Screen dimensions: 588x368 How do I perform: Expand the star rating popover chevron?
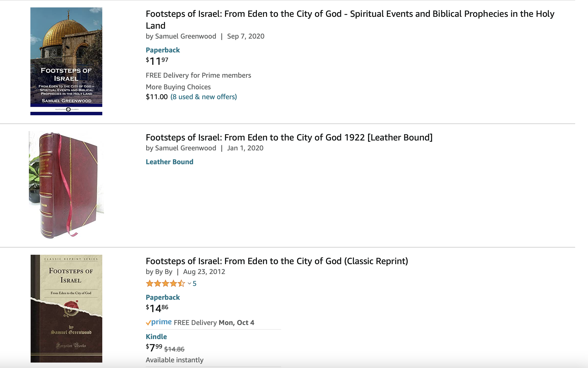coord(189,283)
